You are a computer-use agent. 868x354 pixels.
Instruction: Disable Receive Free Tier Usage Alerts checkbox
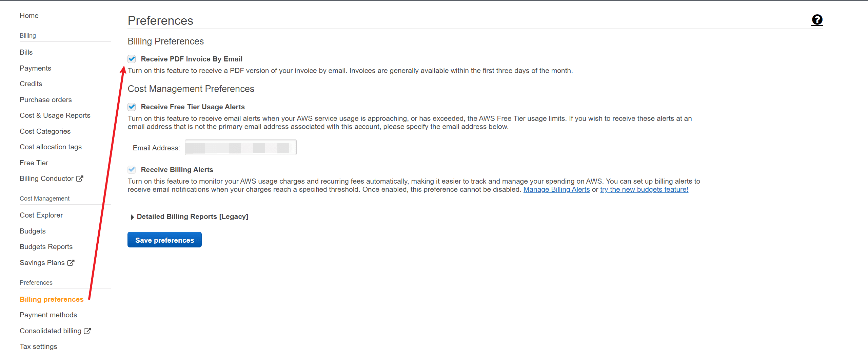[x=132, y=107]
